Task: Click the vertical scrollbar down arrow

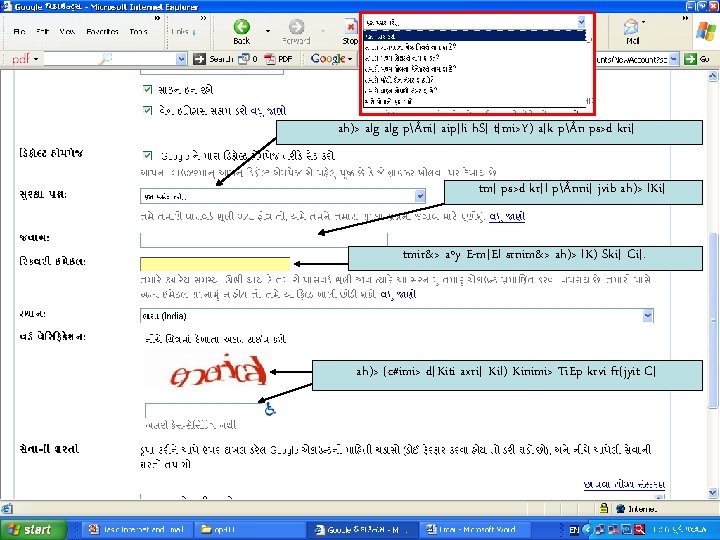Action: point(712,493)
